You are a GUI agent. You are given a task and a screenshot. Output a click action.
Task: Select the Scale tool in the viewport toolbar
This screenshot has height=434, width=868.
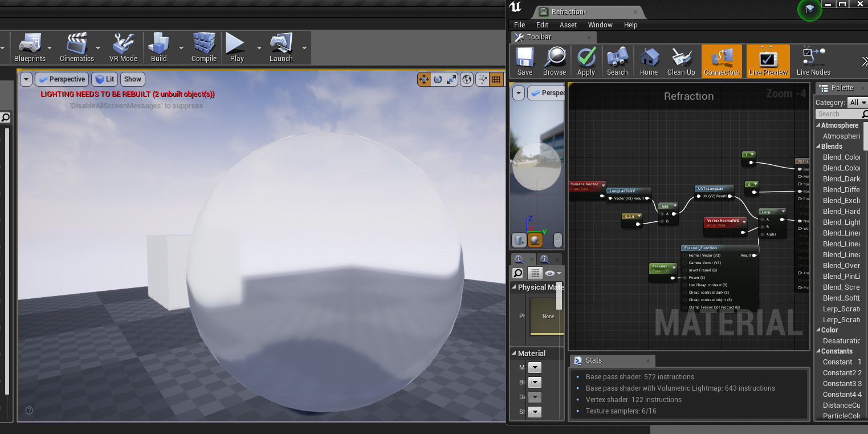tap(451, 79)
